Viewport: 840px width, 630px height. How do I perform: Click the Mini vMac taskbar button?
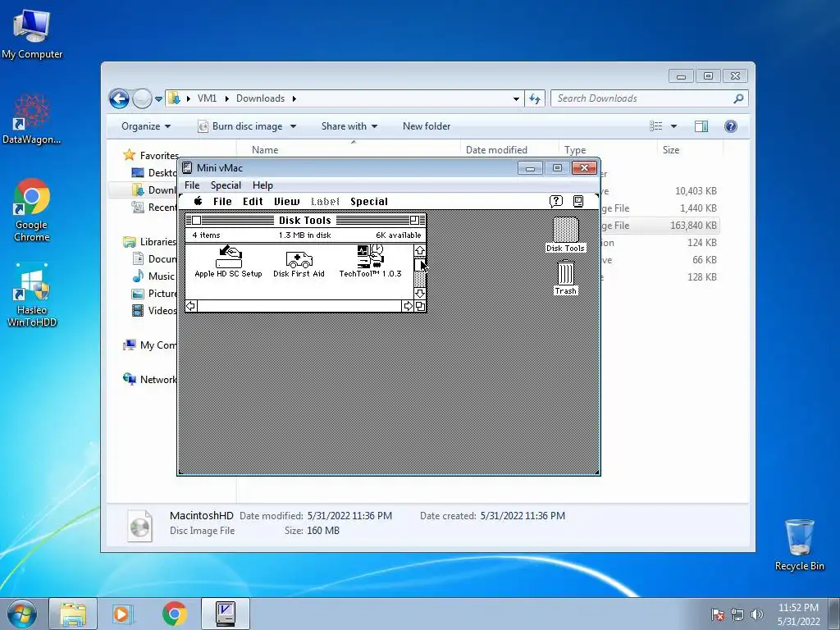click(x=226, y=614)
